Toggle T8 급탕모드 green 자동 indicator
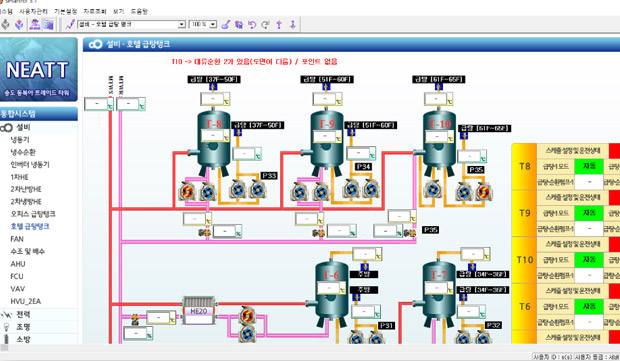The width and height of the screenshot is (620, 361). coord(589,166)
